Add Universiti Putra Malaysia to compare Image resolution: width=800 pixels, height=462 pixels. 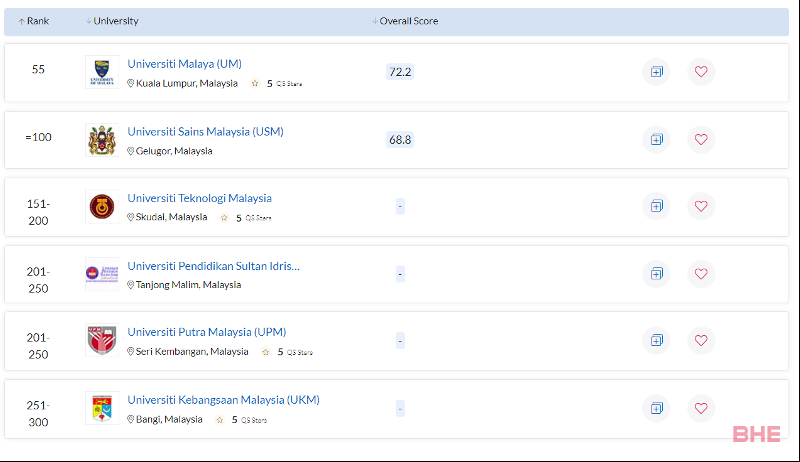point(656,340)
